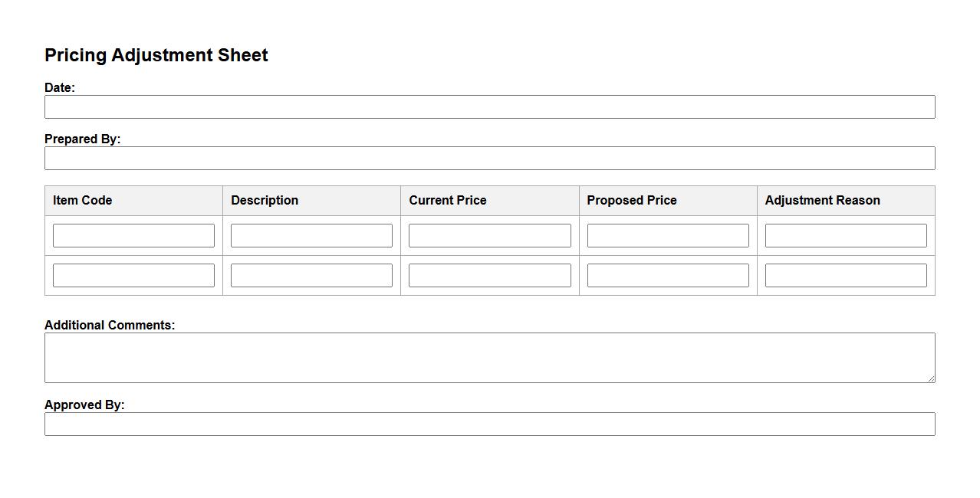Image resolution: width=980 pixels, height=498 pixels.
Task: Focus the Approved By input field
Action: (x=489, y=424)
